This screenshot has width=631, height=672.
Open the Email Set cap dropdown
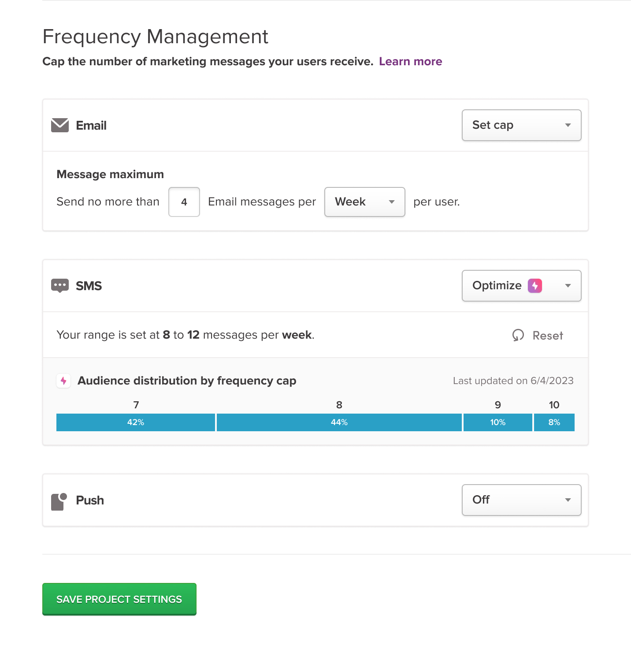coord(522,125)
